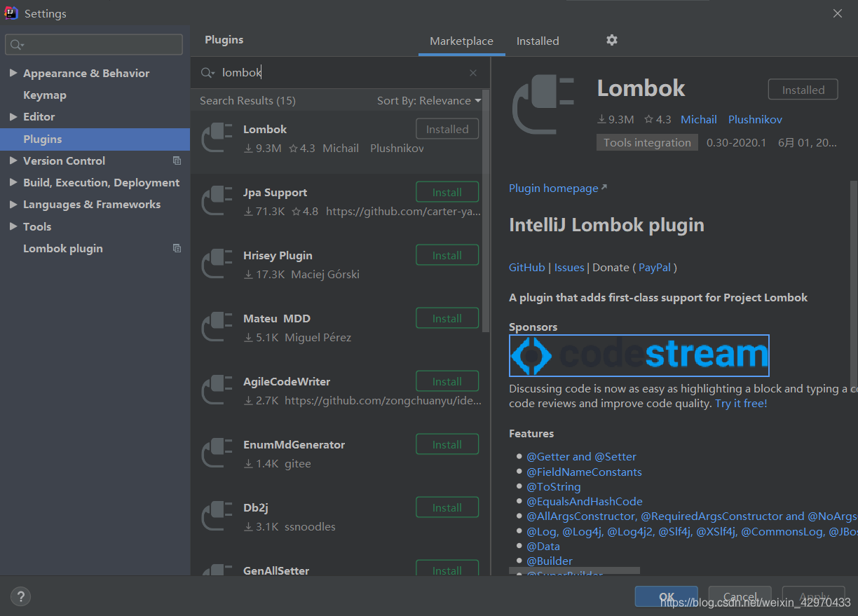This screenshot has width=858, height=616.
Task: Switch to the Marketplace tab
Action: pos(461,41)
